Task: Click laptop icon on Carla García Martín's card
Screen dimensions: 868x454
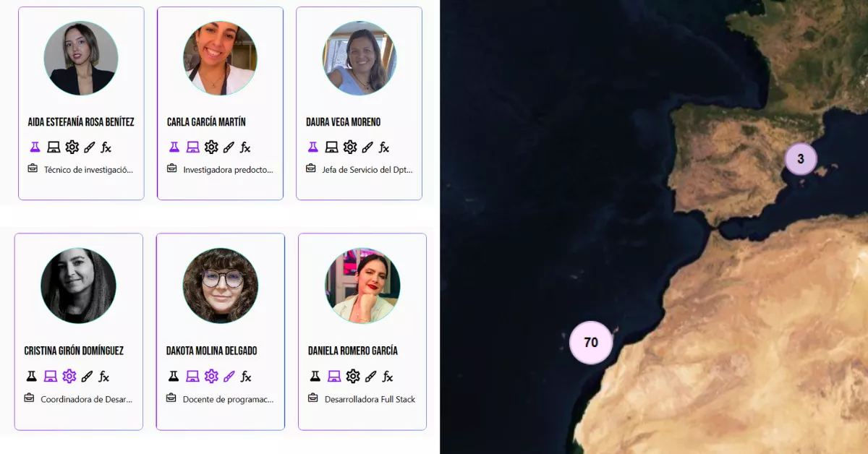Action: [x=192, y=147]
